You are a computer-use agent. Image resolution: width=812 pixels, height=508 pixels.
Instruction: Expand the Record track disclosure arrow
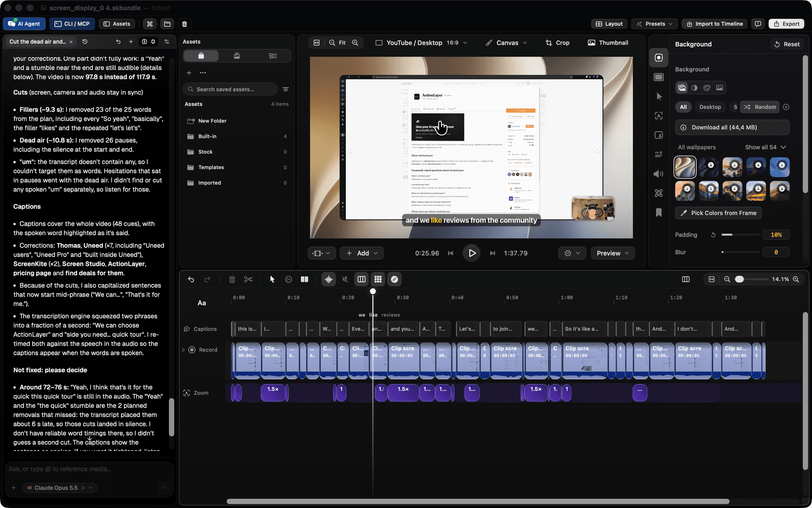click(x=183, y=350)
